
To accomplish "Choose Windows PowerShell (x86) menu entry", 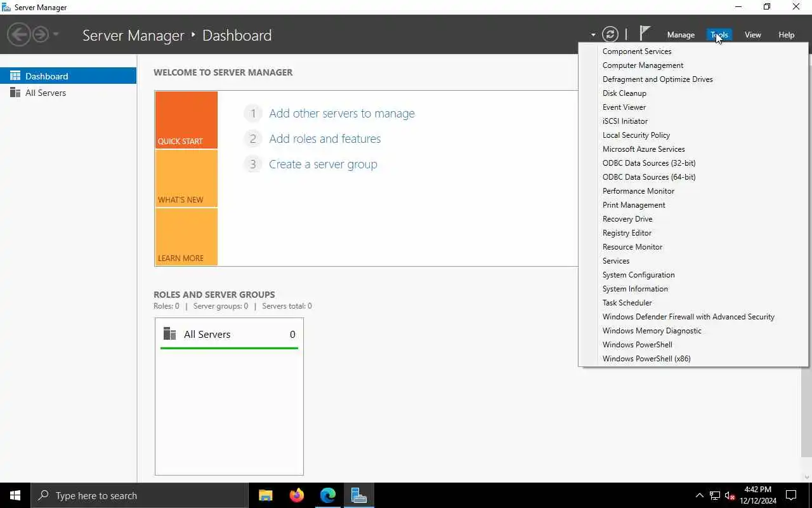I will pos(693,359).
